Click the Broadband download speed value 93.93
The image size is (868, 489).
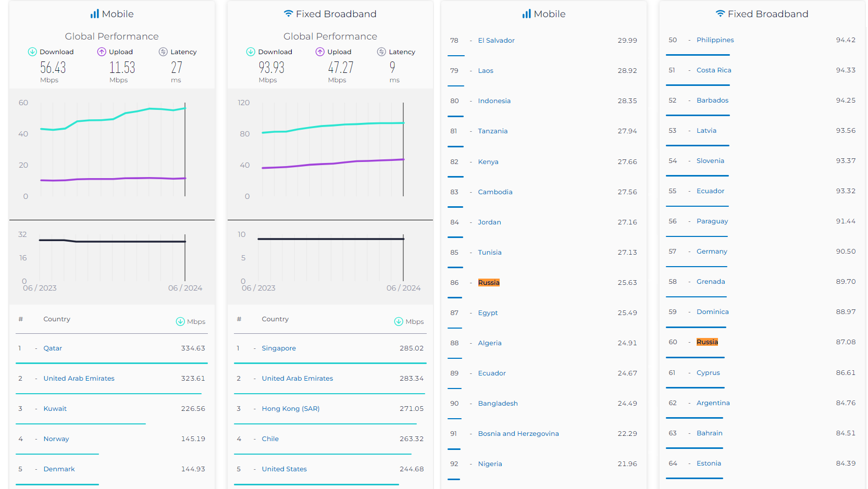(x=271, y=68)
